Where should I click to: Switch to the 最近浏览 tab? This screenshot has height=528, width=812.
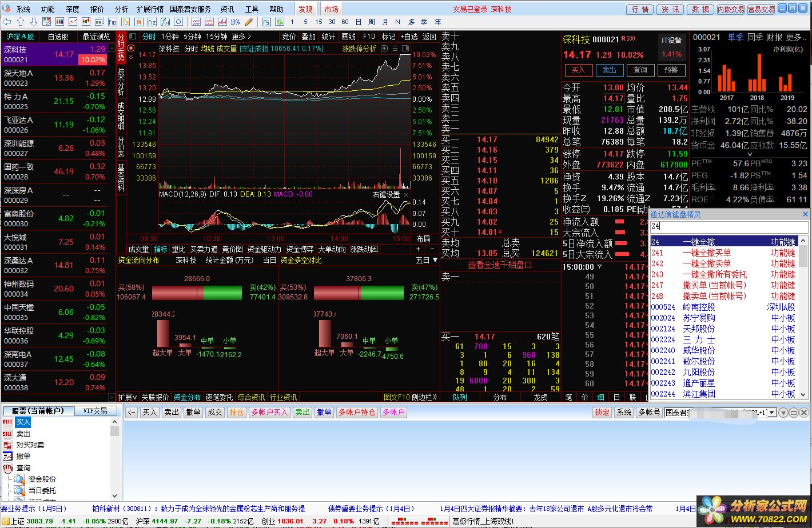[x=97, y=37]
